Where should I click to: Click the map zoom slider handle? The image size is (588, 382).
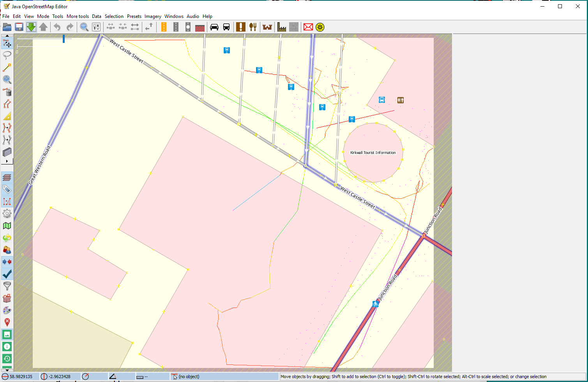64,39
